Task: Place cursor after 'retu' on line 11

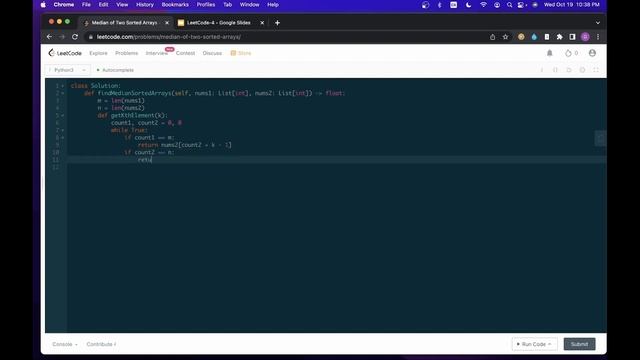Action: click(152, 160)
